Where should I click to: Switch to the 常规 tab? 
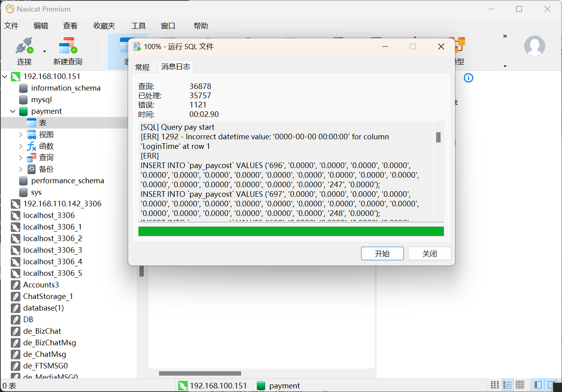[143, 67]
